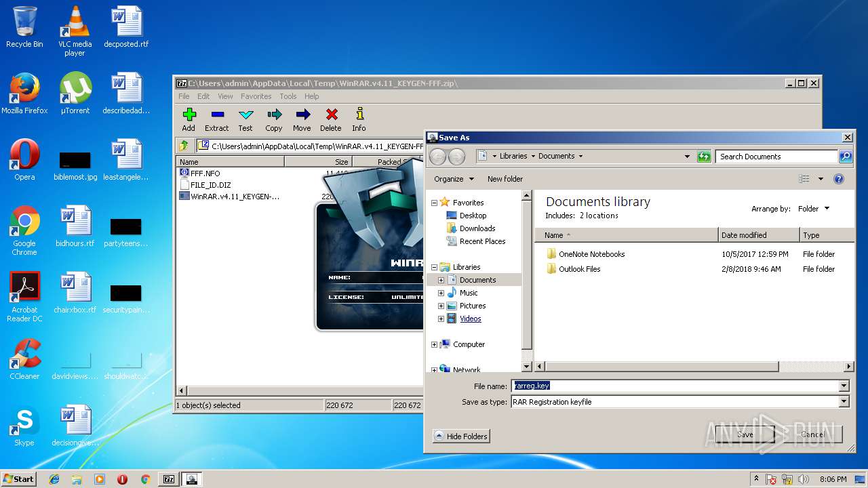Click the Copy toolbar icon in 7-Zip

click(x=274, y=120)
